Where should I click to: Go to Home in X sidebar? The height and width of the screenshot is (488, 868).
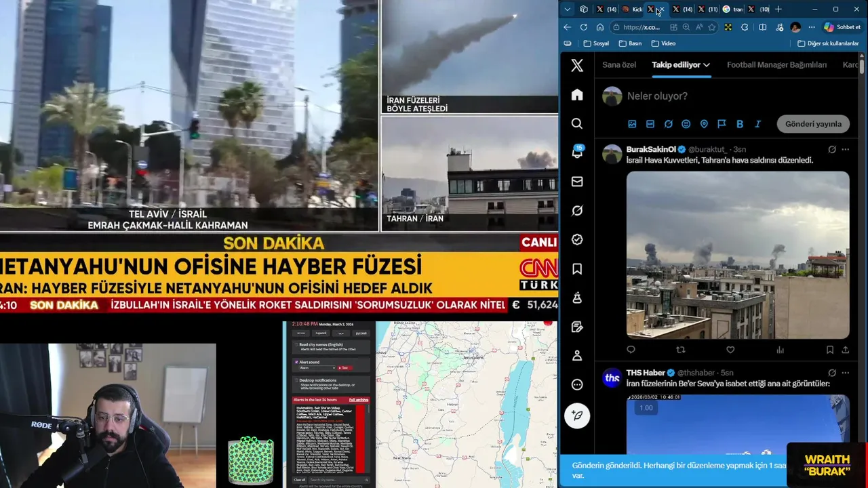click(577, 95)
